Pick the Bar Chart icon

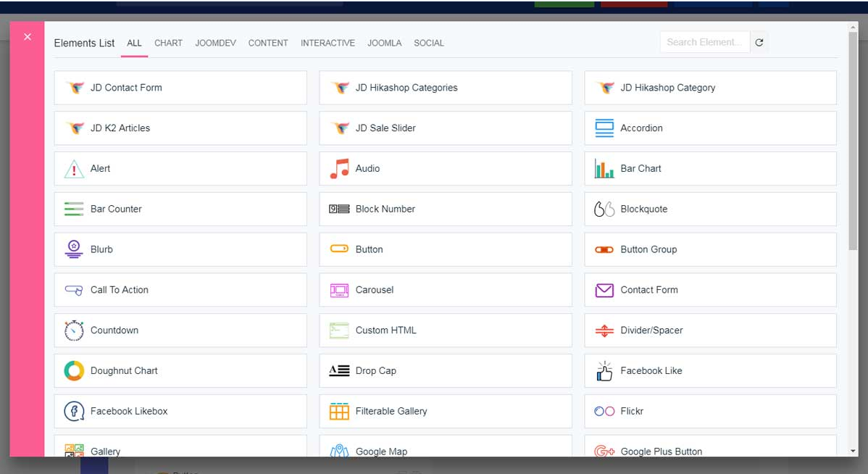604,168
